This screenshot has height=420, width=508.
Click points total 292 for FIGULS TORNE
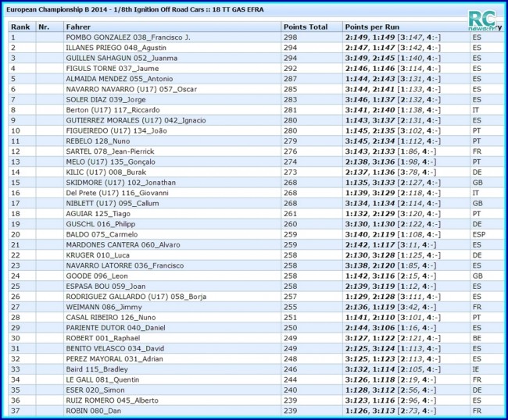coord(290,69)
